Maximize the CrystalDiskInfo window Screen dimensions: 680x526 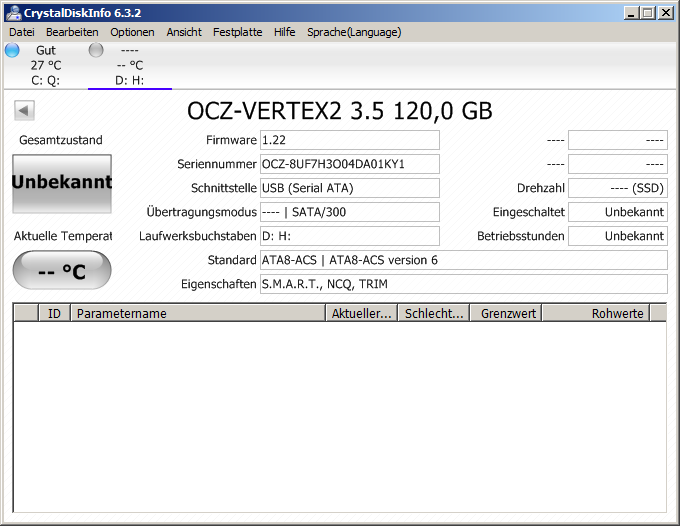pos(647,13)
